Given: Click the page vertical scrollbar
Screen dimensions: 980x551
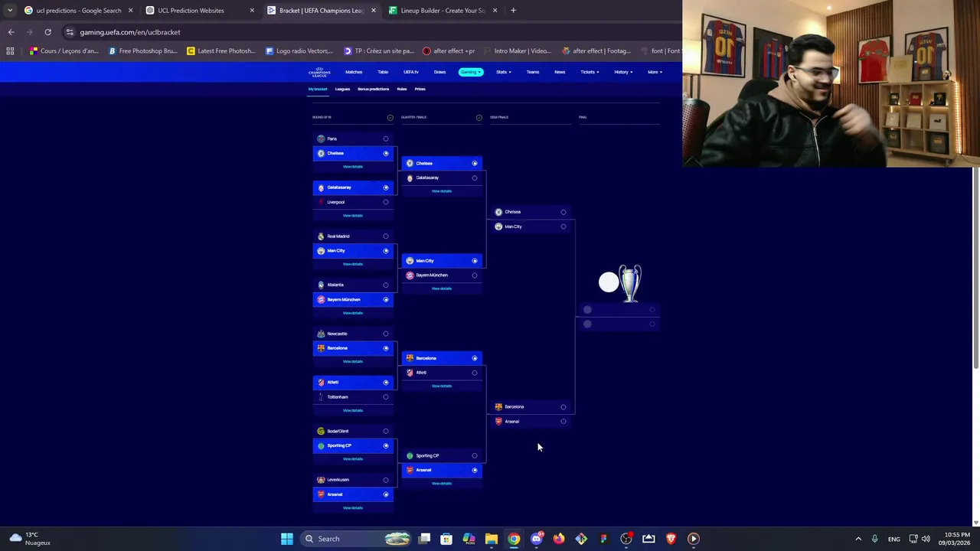Looking at the screenshot, I should [975, 268].
